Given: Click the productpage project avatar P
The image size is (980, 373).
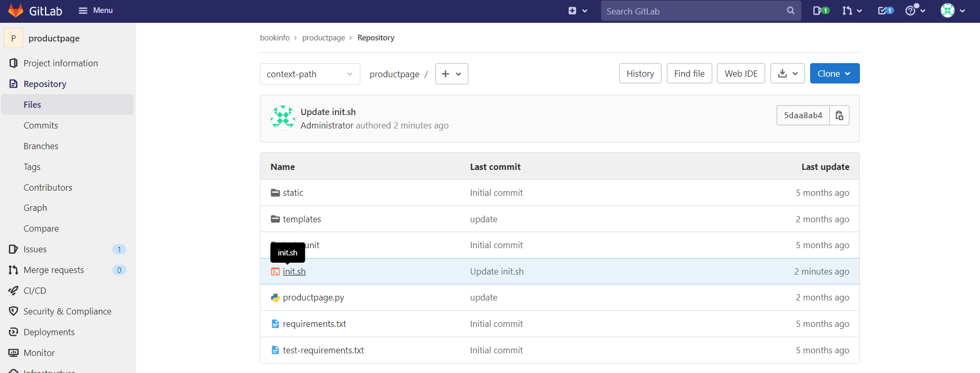Looking at the screenshot, I should point(13,38).
